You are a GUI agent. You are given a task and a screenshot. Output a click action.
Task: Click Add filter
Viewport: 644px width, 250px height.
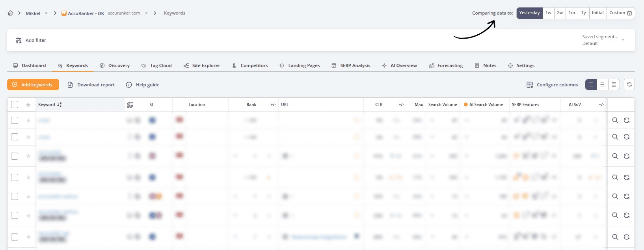pos(31,40)
